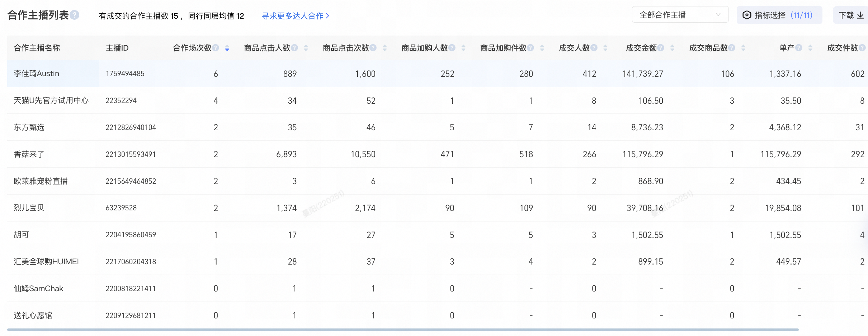The image size is (868, 336).
Task: Click the 下载 download button
Action: point(851,15)
